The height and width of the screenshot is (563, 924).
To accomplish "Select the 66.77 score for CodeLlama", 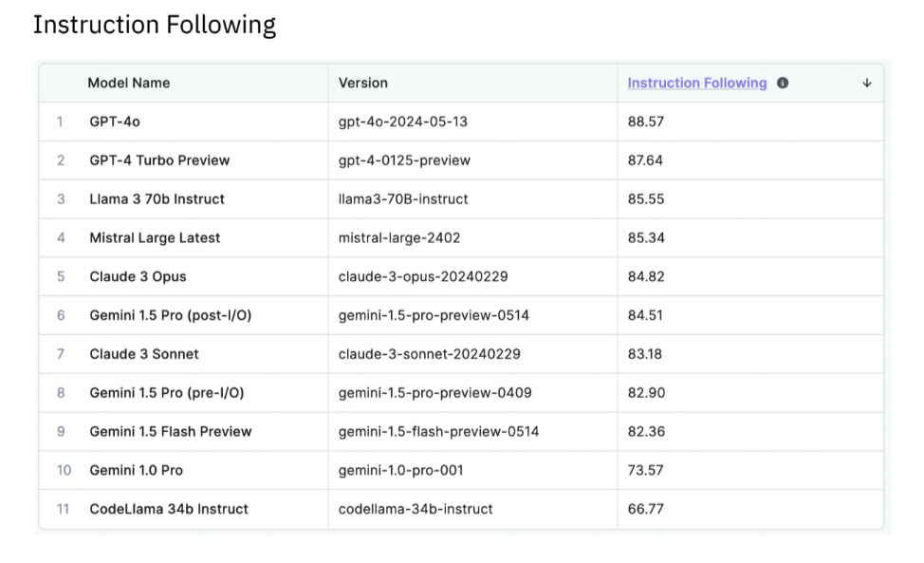I will (x=646, y=509).
